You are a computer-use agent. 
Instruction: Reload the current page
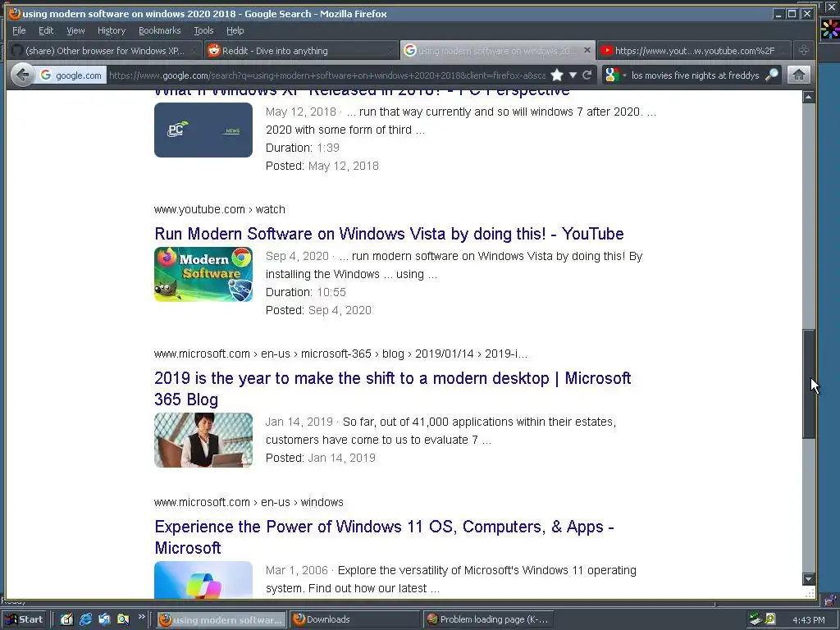pos(587,75)
